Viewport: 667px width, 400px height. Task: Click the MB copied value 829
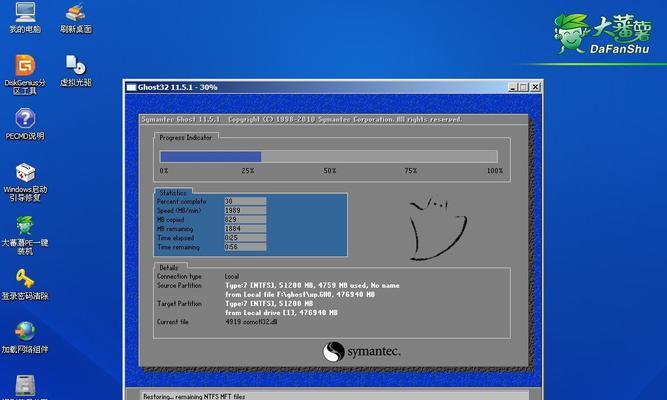(245, 220)
